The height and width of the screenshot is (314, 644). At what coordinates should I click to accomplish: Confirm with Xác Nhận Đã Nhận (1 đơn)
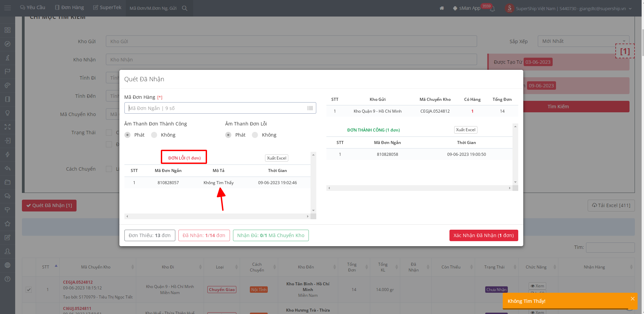pos(484,235)
